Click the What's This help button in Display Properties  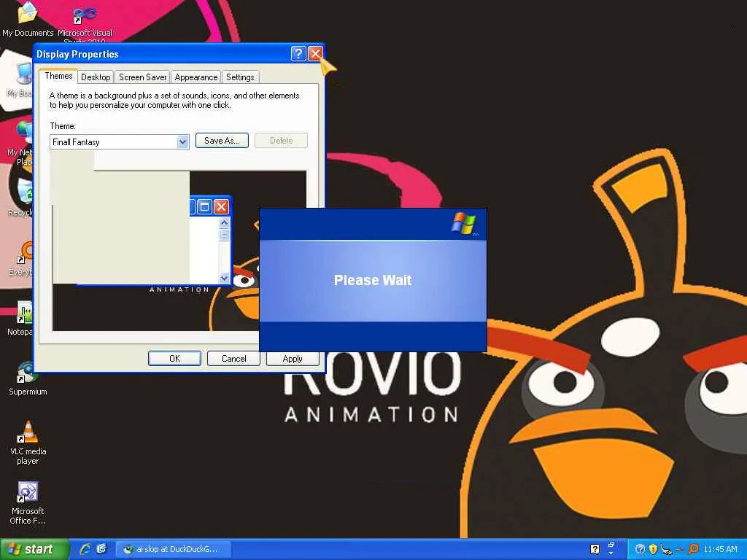click(298, 54)
